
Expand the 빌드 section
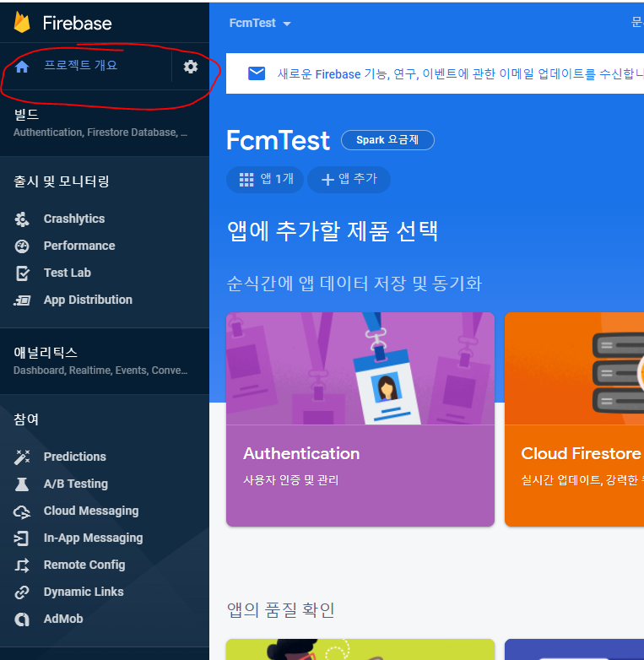[105, 122]
